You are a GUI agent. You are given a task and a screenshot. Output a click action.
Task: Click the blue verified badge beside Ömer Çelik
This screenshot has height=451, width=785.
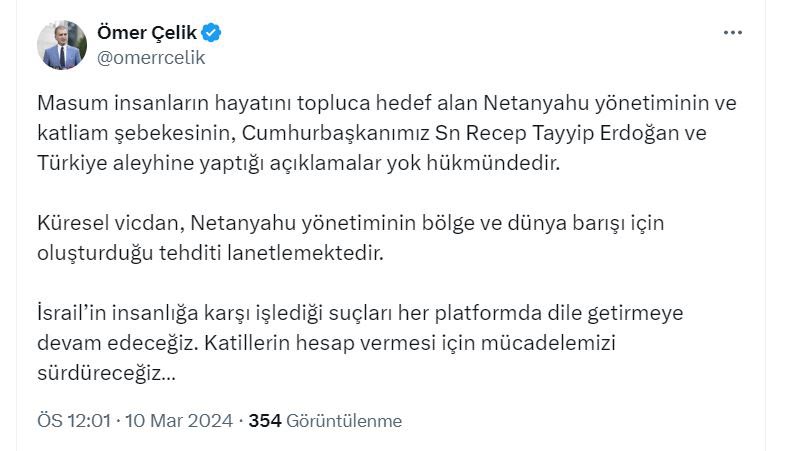[x=212, y=33]
